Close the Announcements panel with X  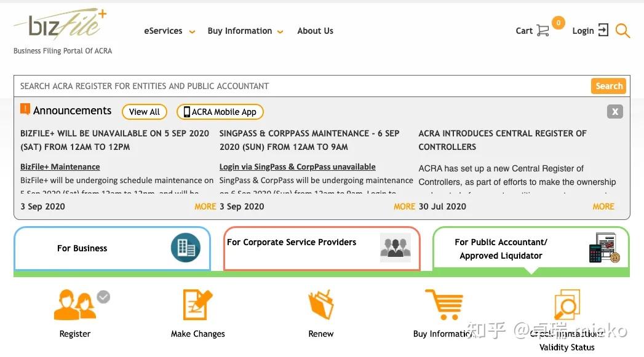pyautogui.click(x=615, y=111)
